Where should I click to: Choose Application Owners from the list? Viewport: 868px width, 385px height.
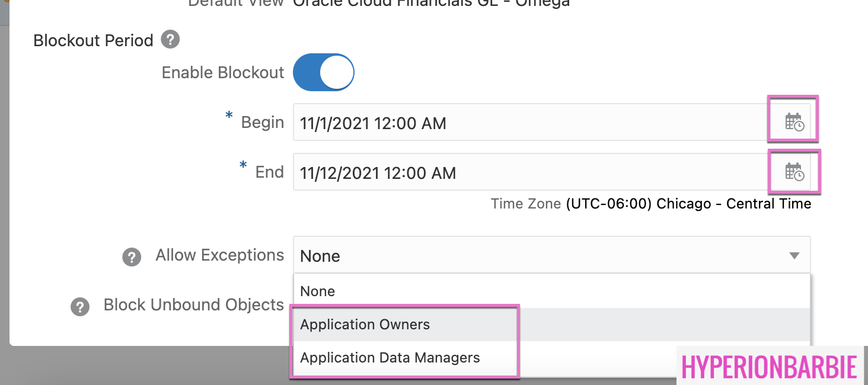pos(365,325)
